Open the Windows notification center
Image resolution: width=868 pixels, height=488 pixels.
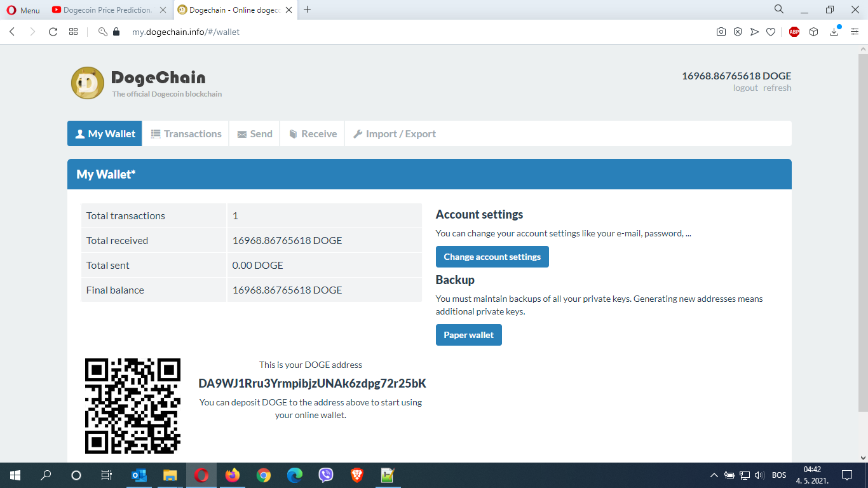(x=847, y=475)
